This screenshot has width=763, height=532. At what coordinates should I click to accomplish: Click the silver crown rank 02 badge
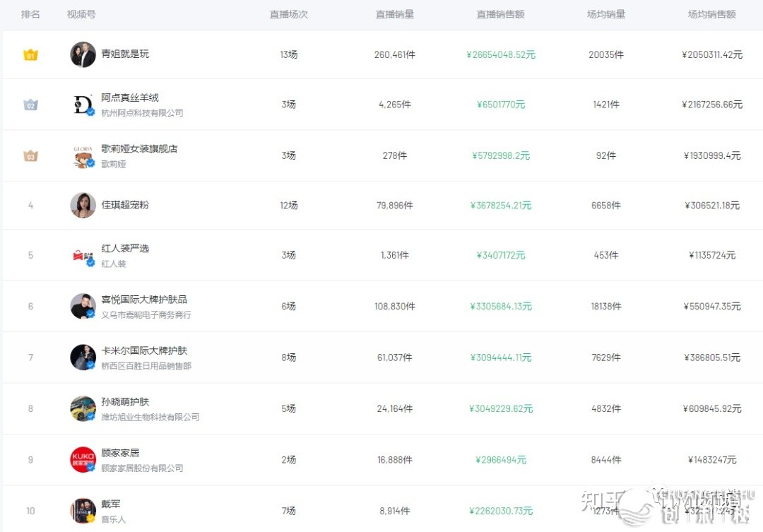30,105
